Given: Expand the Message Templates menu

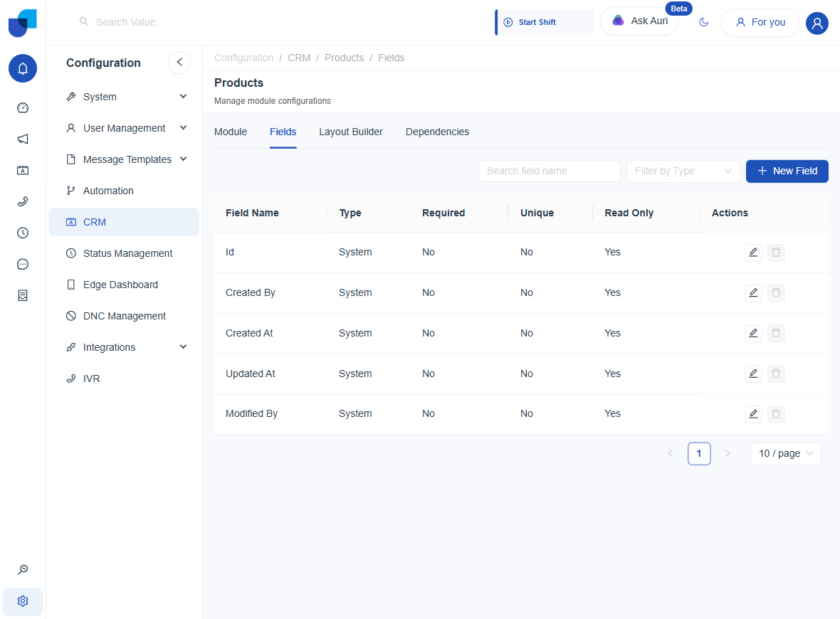Looking at the screenshot, I should [x=125, y=159].
